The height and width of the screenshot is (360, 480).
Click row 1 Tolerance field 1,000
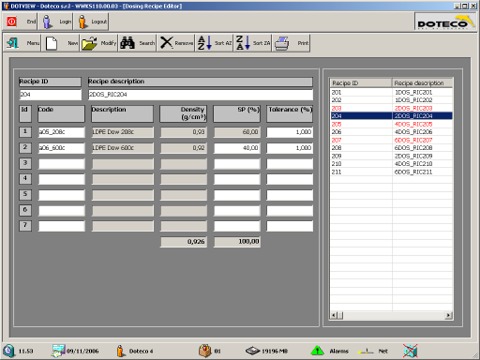point(290,132)
